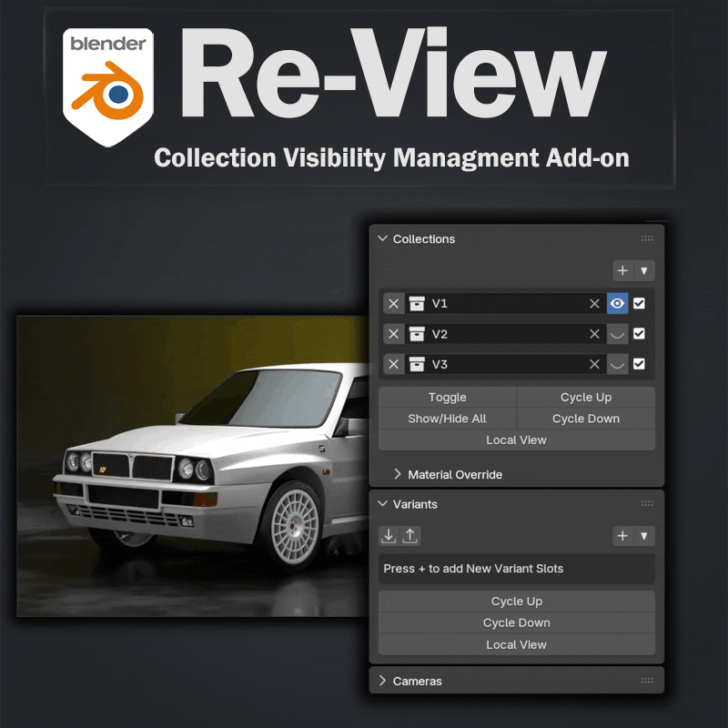The width and height of the screenshot is (728, 728).
Task: Collapse the Collections panel
Action: tap(382, 238)
